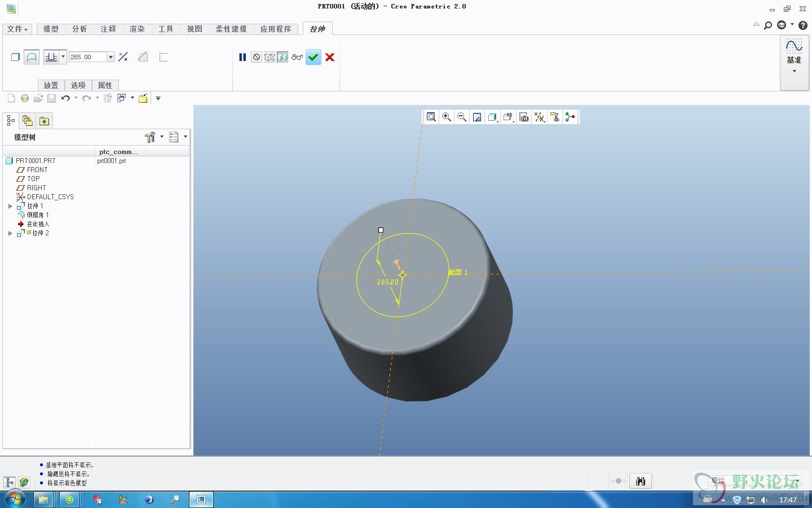812x508 pixels.
Task: Open the 放置 placement panel
Action: pyautogui.click(x=51, y=85)
